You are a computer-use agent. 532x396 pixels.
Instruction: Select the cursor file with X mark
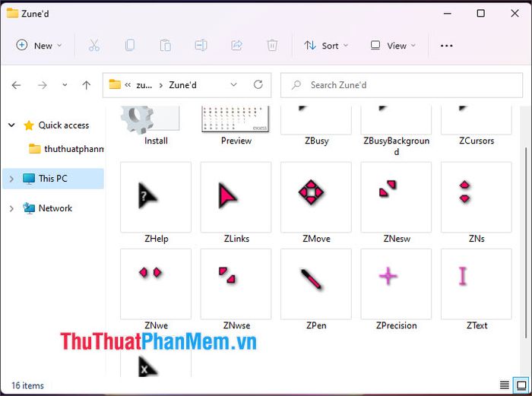tap(156, 363)
